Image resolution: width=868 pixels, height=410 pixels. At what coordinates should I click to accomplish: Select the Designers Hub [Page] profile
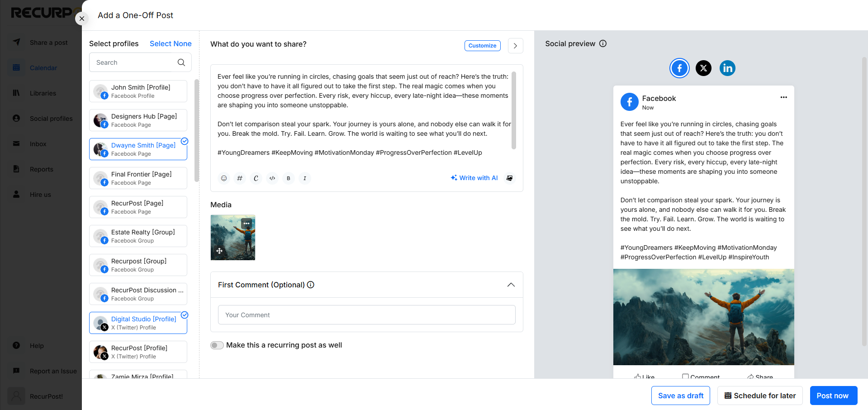[x=138, y=120]
